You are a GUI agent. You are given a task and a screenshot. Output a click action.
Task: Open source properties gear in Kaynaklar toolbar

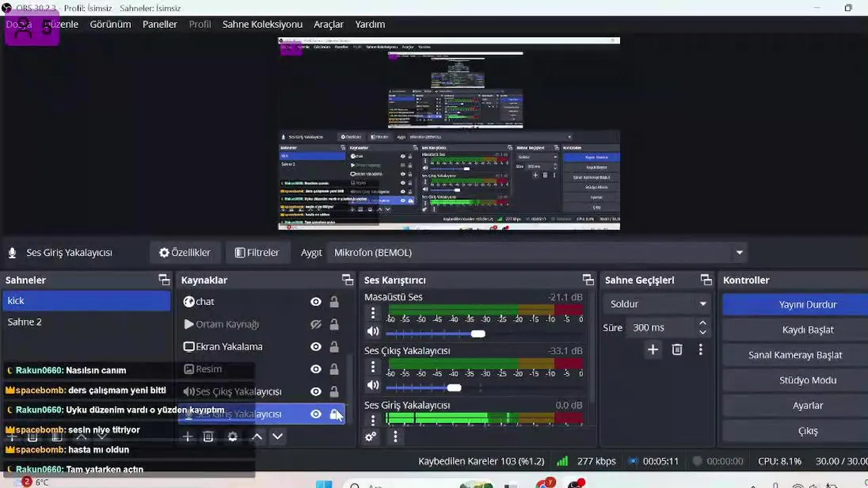coord(232,437)
